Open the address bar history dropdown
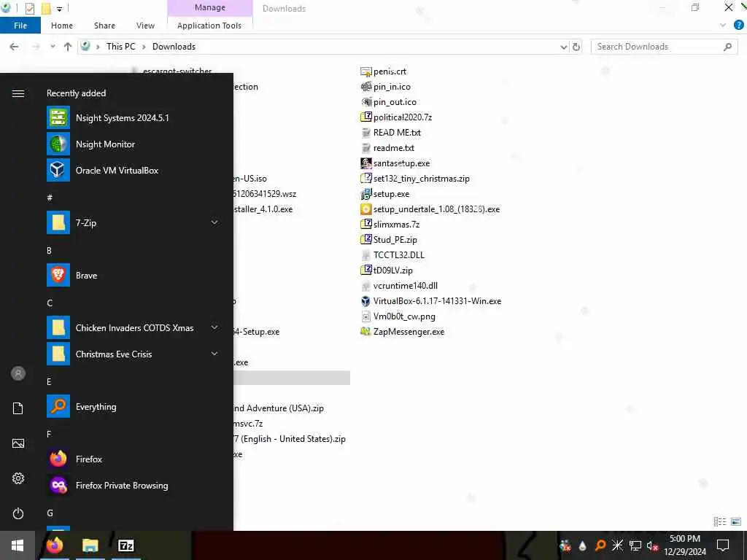747x560 pixels. coord(564,47)
